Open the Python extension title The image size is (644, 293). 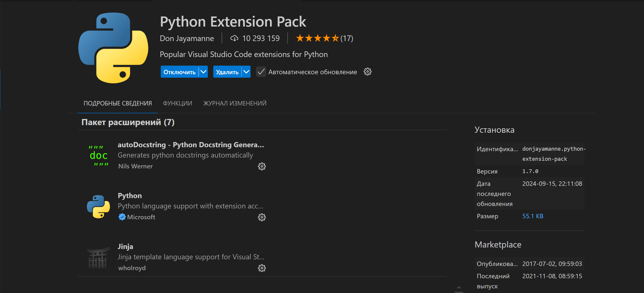coord(130,196)
